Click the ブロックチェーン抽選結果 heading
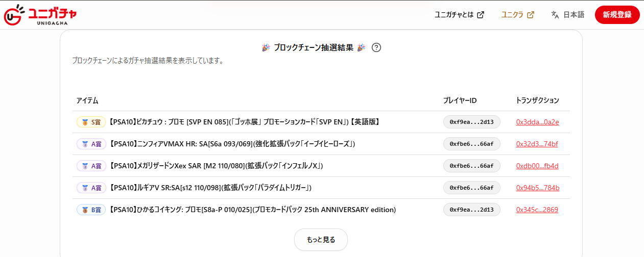 coord(314,47)
